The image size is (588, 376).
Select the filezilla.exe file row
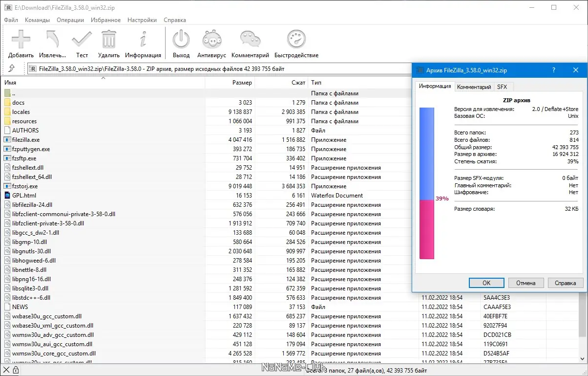pos(26,140)
